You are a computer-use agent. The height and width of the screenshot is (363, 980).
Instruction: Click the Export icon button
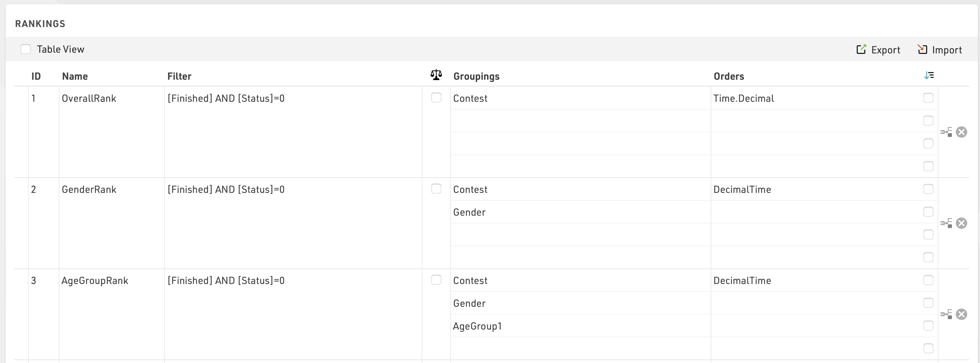[x=861, y=49]
